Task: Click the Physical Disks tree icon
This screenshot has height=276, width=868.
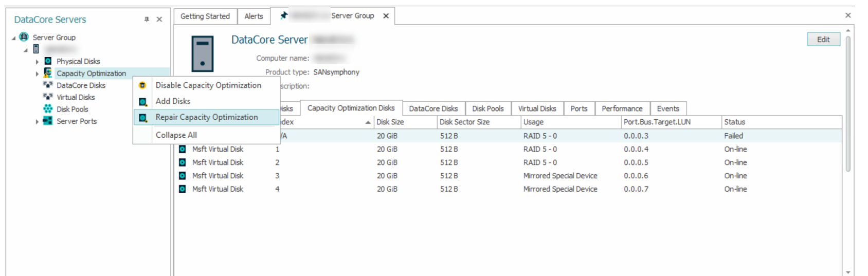Action: tap(48, 61)
